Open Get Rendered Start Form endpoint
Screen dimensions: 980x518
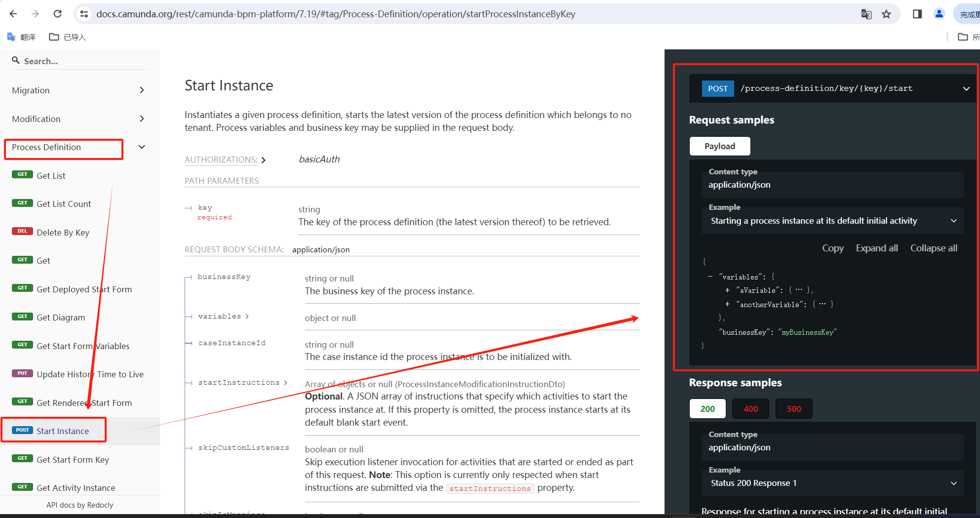[84, 403]
